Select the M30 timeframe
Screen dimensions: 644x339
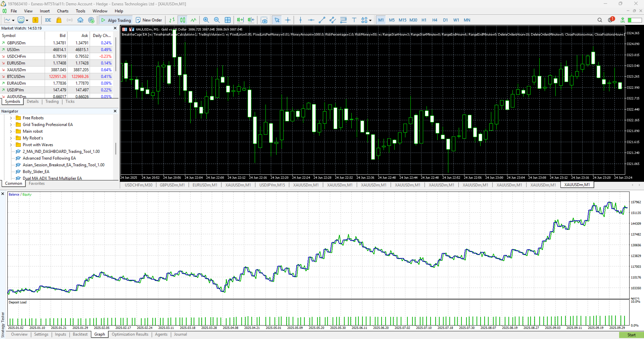coord(413,20)
